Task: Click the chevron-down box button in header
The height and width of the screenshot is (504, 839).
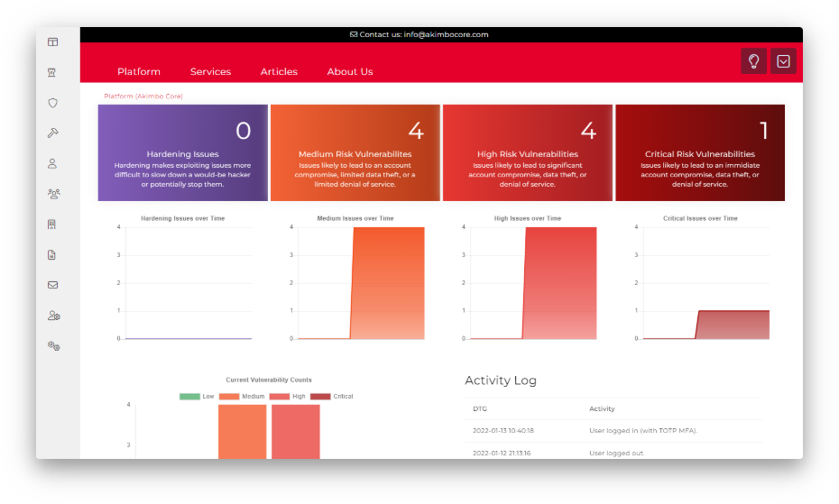Action: (x=783, y=61)
